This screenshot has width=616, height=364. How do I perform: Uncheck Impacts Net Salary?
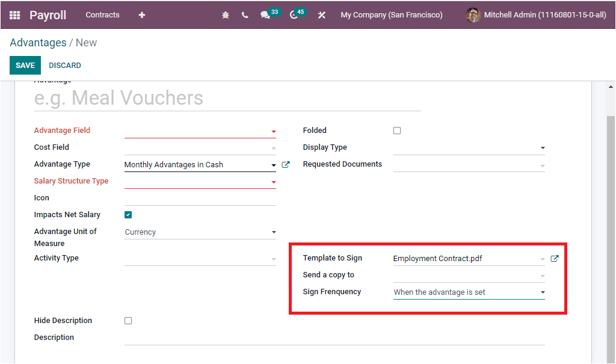click(128, 214)
